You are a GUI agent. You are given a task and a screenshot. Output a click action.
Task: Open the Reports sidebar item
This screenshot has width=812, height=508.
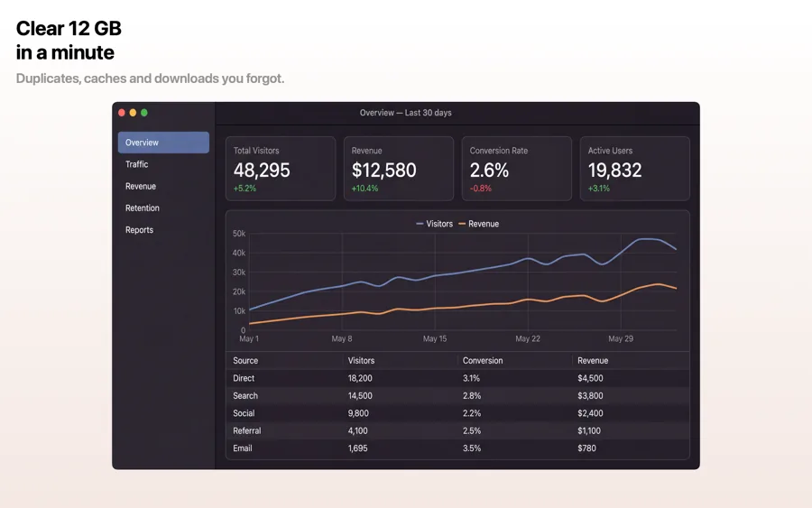click(x=163, y=229)
